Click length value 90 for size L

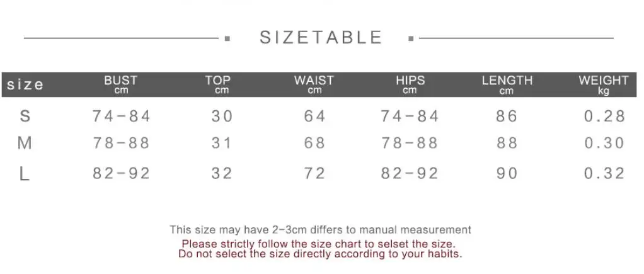tap(507, 173)
